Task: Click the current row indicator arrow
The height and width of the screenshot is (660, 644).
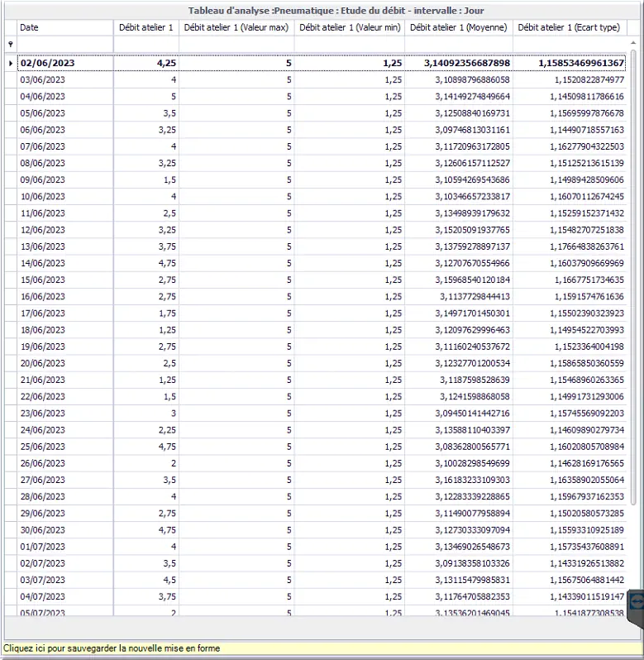Action: (10, 63)
